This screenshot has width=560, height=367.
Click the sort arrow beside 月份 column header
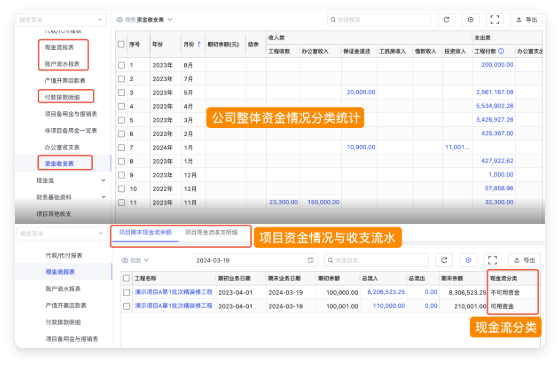coord(199,44)
